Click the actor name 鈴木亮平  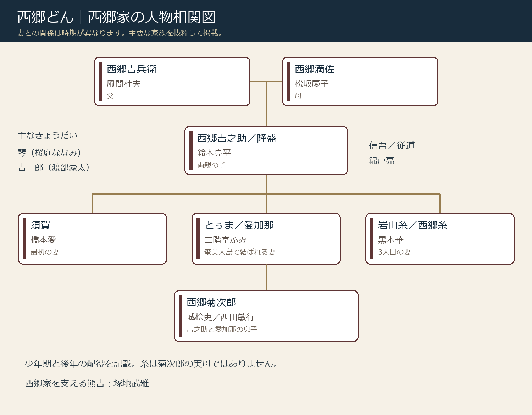[x=214, y=153]
